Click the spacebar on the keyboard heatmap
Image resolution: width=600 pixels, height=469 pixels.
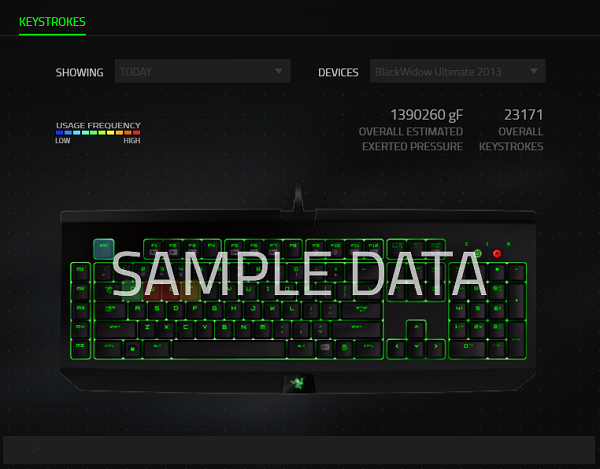[x=229, y=349]
